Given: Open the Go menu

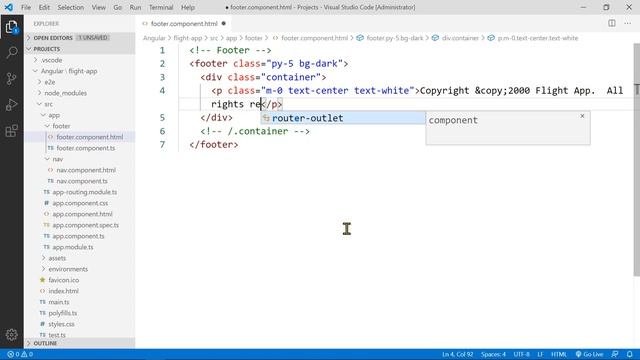Looking at the screenshot, I should (x=118, y=7).
